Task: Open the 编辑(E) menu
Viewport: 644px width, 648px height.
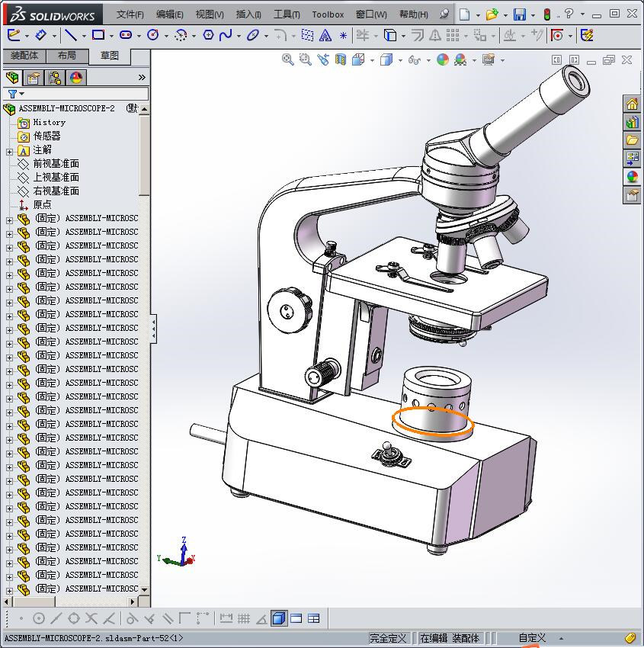Action: 169,14
